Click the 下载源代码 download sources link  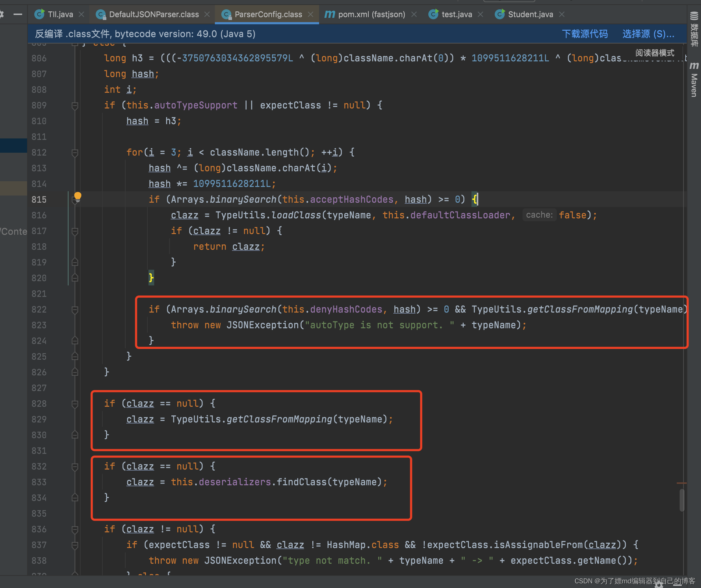click(x=585, y=34)
